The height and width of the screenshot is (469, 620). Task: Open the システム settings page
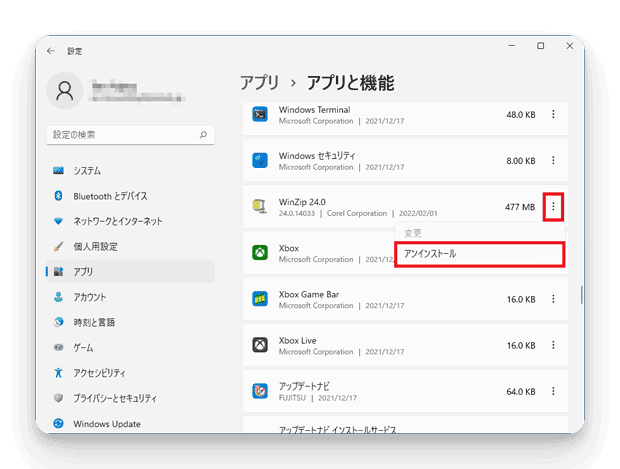(x=130, y=170)
